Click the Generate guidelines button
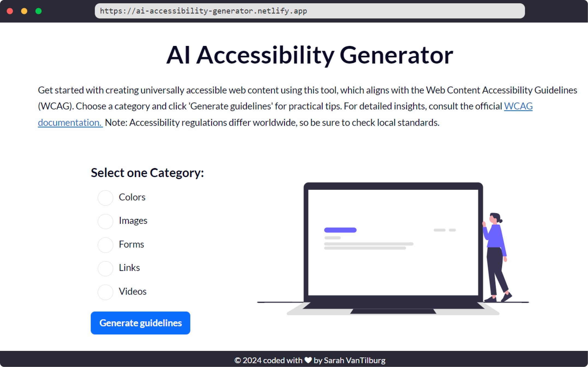The height and width of the screenshot is (367, 588). 141,323
